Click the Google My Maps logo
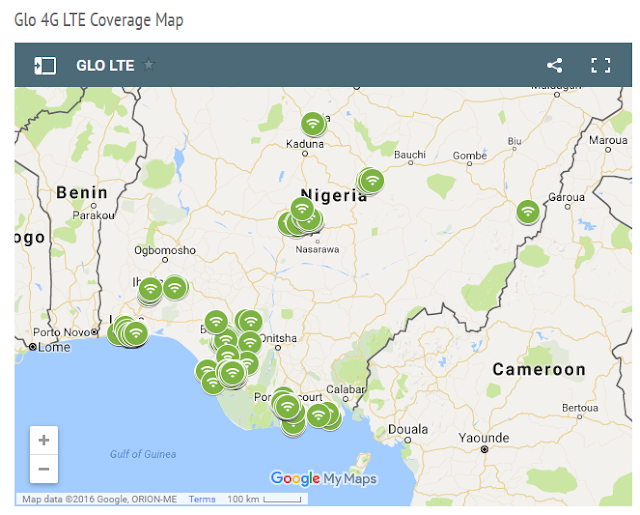 [x=323, y=479]
